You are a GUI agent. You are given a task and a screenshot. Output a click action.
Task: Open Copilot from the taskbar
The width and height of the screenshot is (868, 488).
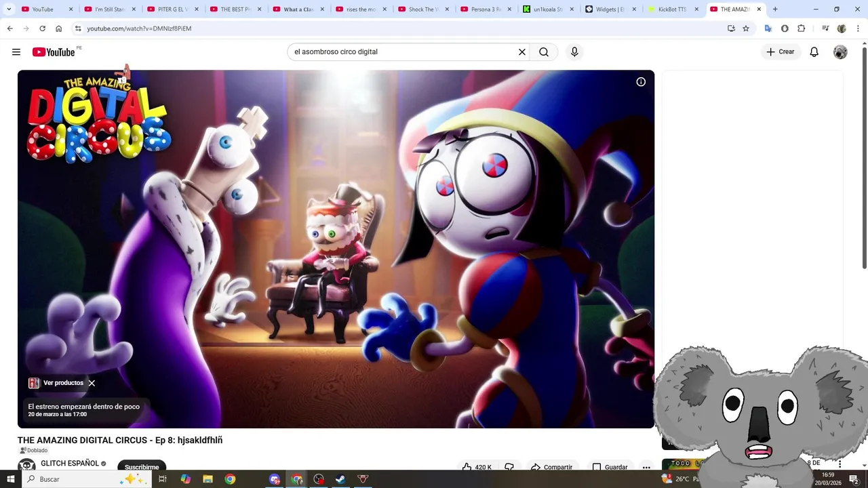point(185,479)
